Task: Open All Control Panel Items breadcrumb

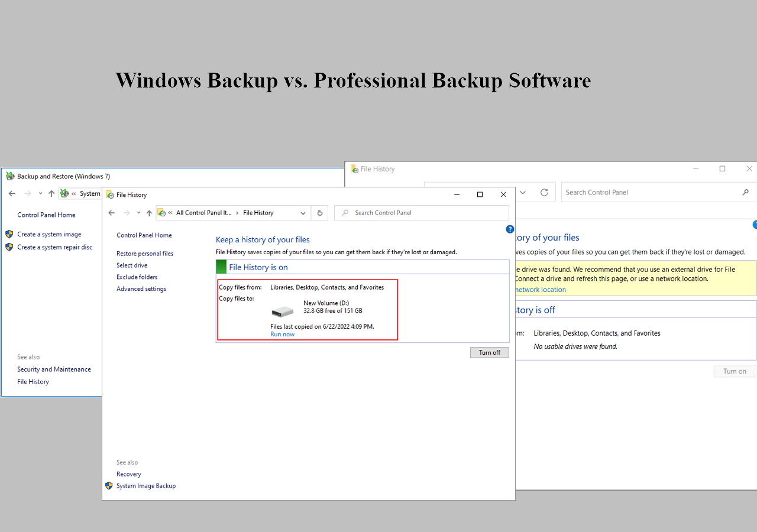Action: click(204, 213)
